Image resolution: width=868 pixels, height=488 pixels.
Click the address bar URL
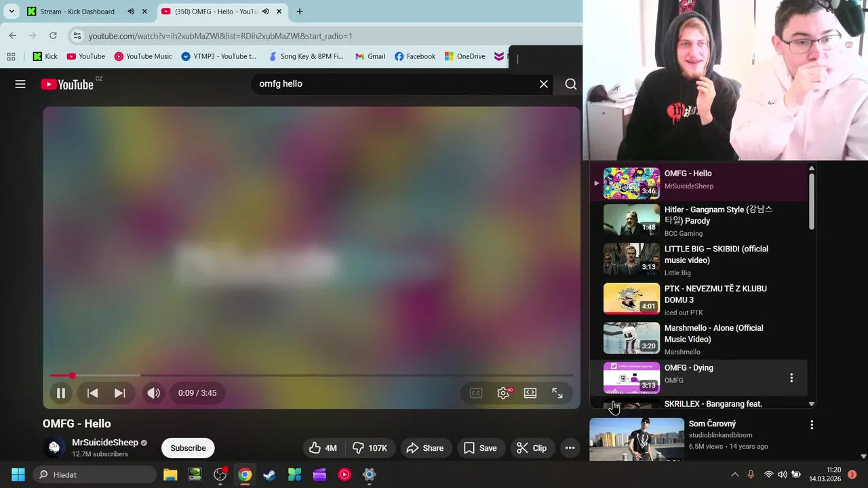[220, 36]
